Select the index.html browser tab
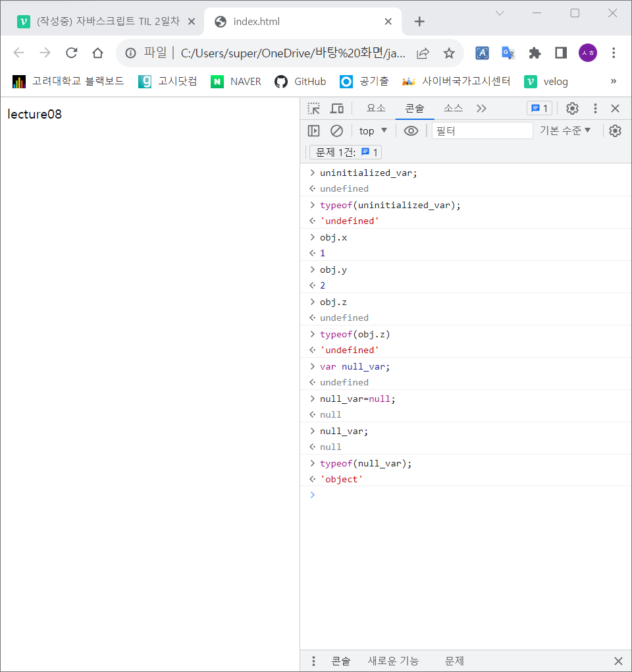Viewport: 632px width, 672px height. point(303,22)
